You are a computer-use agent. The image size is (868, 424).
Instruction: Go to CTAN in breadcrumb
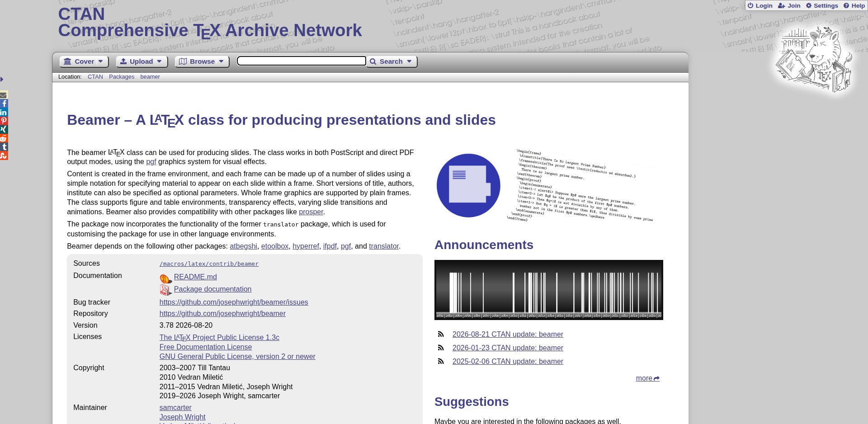[x=95, y=77]
